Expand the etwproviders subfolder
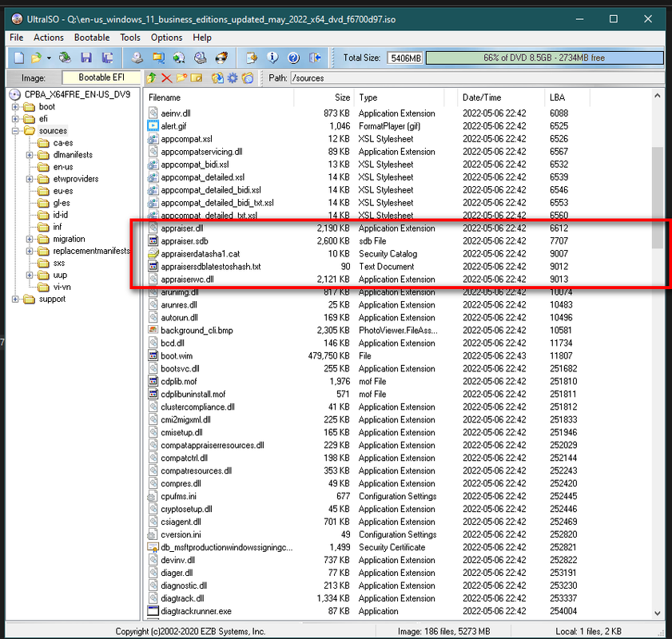 [30, 179]
